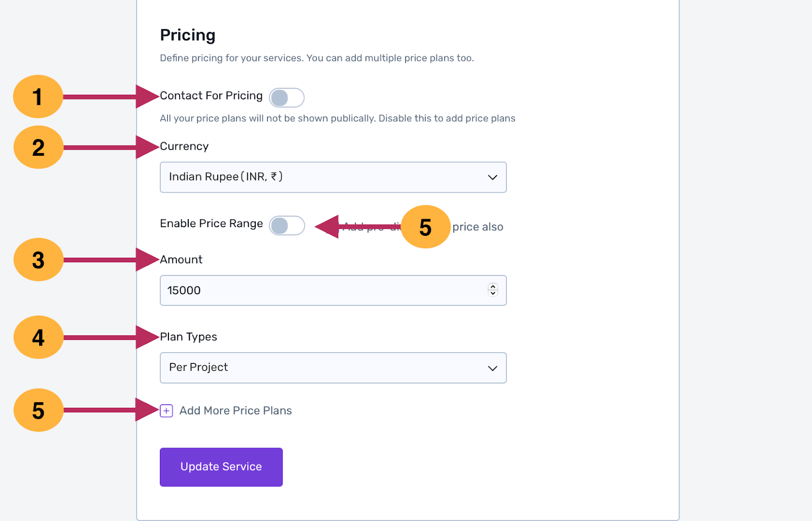Click the orange badge 5 beside Enable Price Range
812x521 pixels.
point(425,227)
